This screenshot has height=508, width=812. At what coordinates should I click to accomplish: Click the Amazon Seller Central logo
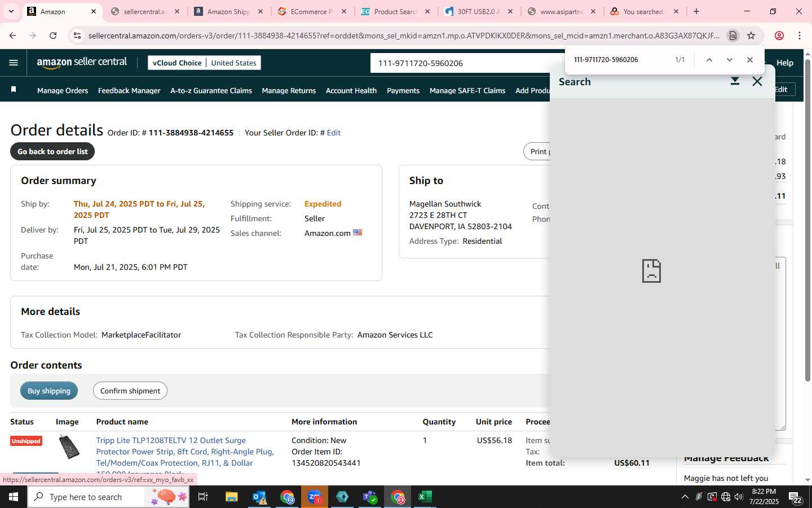pyautogui.click(x=82, y=63)
